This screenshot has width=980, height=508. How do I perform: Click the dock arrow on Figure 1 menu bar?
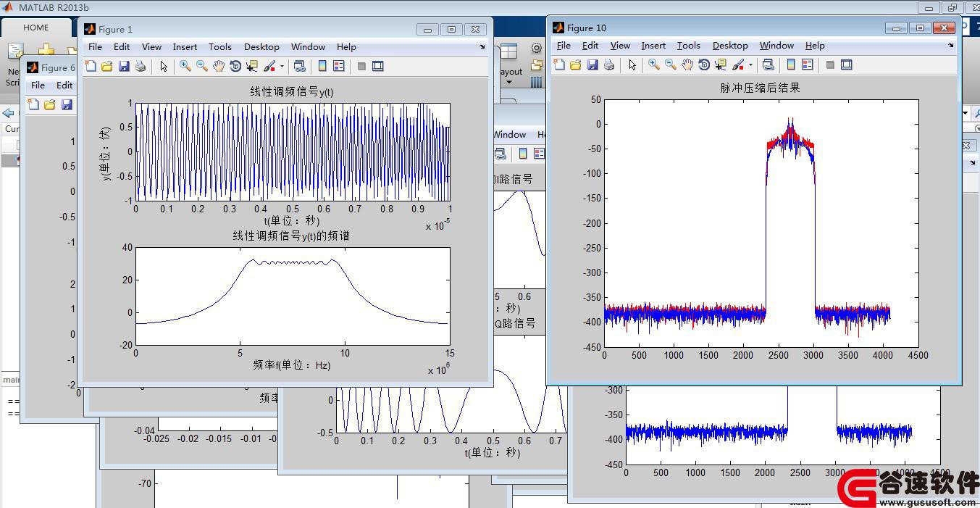(x=483, y=47)
